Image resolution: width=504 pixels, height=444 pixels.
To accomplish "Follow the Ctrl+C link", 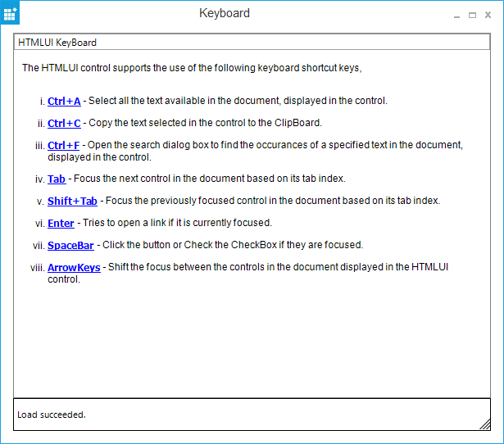I will 64,123.
